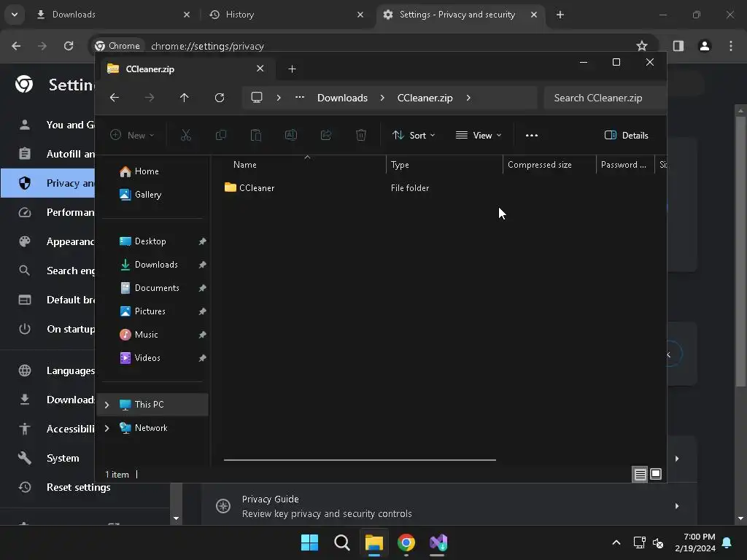747x560 pixels.
Task: Switch to Downloads tab in Chrome
Action: 113,15
